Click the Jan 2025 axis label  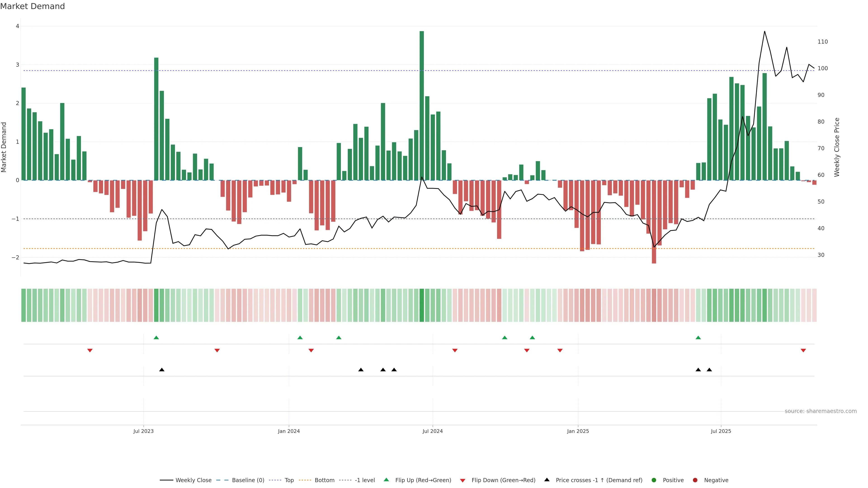click(578, 431)
